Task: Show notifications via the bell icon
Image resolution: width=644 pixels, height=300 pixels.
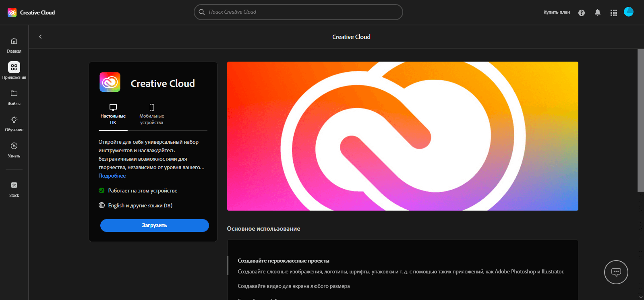Action: point(597,12)
